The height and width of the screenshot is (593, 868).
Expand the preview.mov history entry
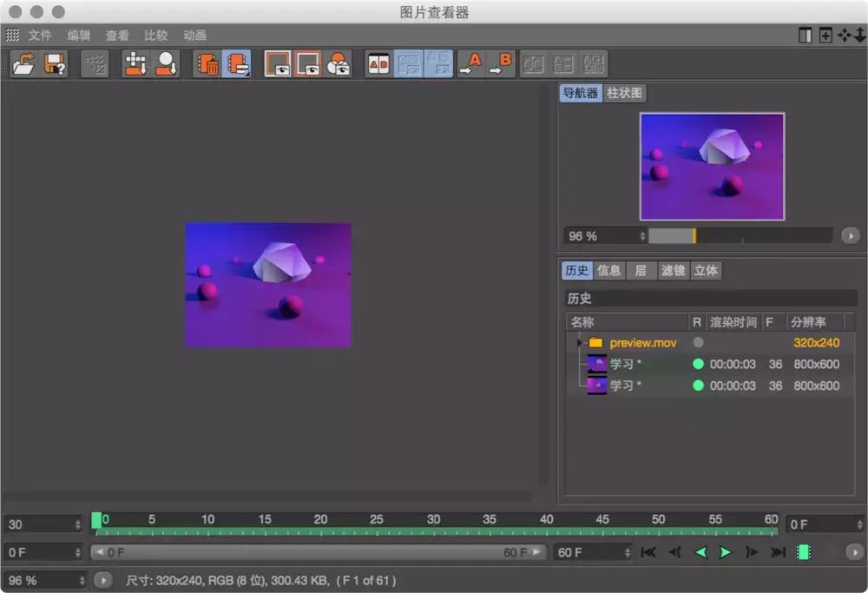577,342
